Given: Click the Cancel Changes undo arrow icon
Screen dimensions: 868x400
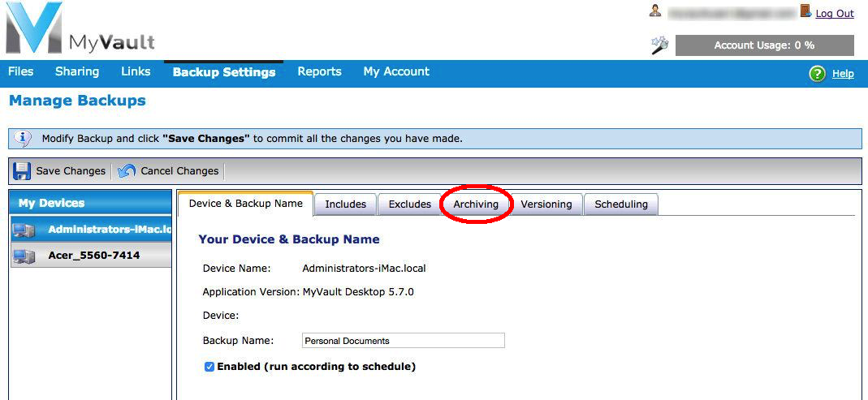Looking at the screenshot, I should tap(127, 171).
